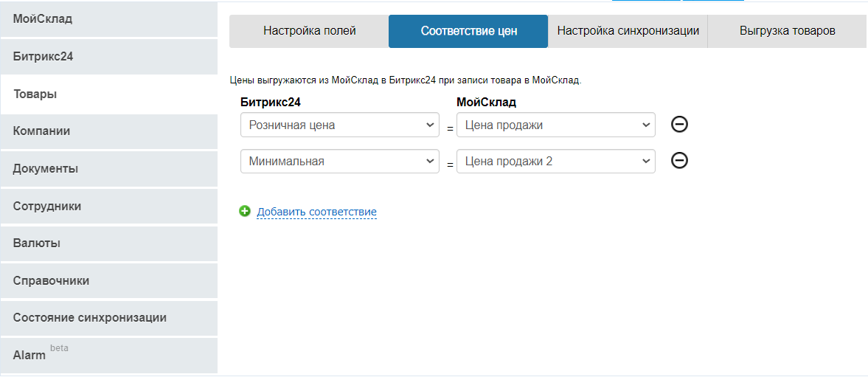Open the Цена продажи dropdown
Screen dimensions: 868x377
click(556, 125)
